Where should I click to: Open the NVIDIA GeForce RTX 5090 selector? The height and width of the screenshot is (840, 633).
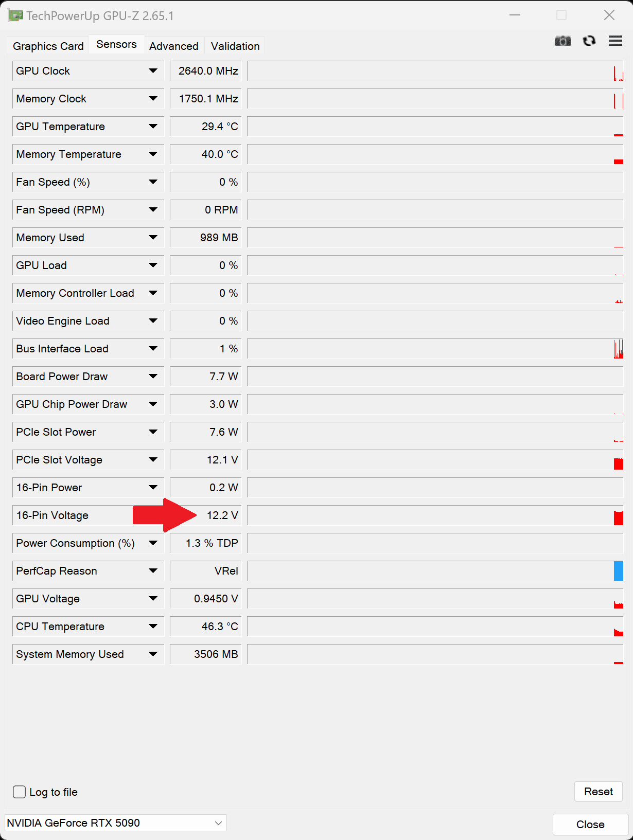[116, 823]
